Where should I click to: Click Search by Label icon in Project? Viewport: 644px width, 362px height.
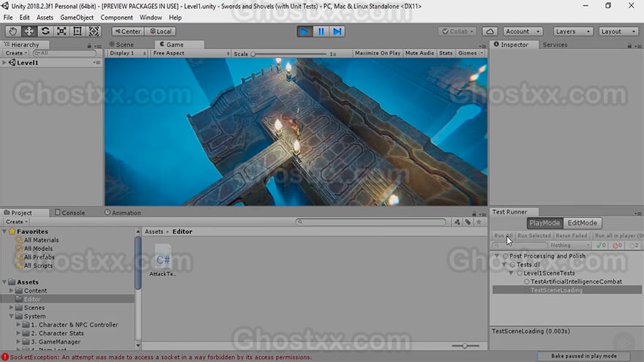[x=468, y=222]
